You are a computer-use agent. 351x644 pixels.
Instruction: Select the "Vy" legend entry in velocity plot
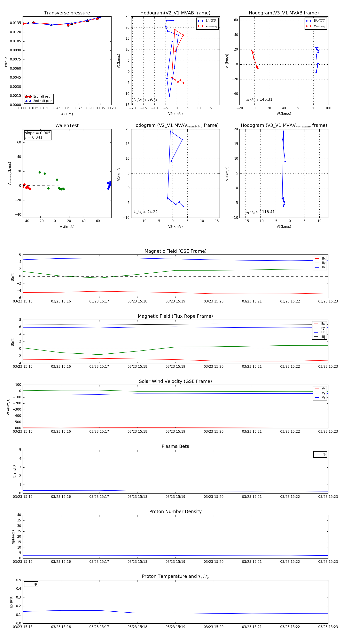click(320, 393)
